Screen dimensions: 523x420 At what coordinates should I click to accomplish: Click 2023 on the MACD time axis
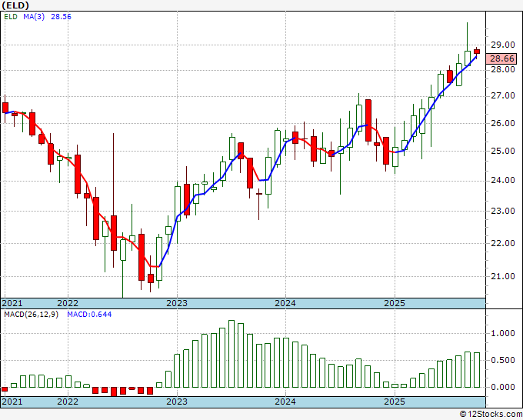click(x=177, y=402)
